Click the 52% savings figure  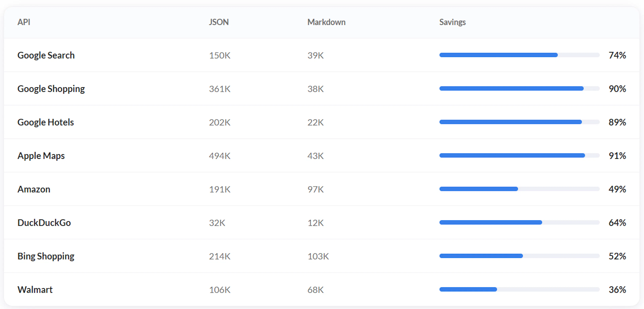(x=617, y=256)
